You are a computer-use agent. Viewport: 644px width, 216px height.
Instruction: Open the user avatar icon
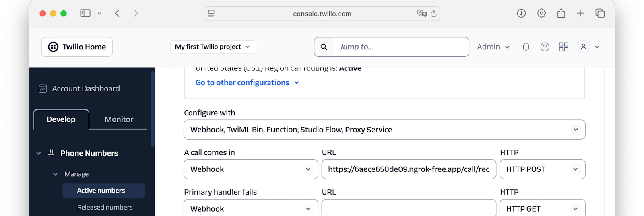[x=583, y=47]
